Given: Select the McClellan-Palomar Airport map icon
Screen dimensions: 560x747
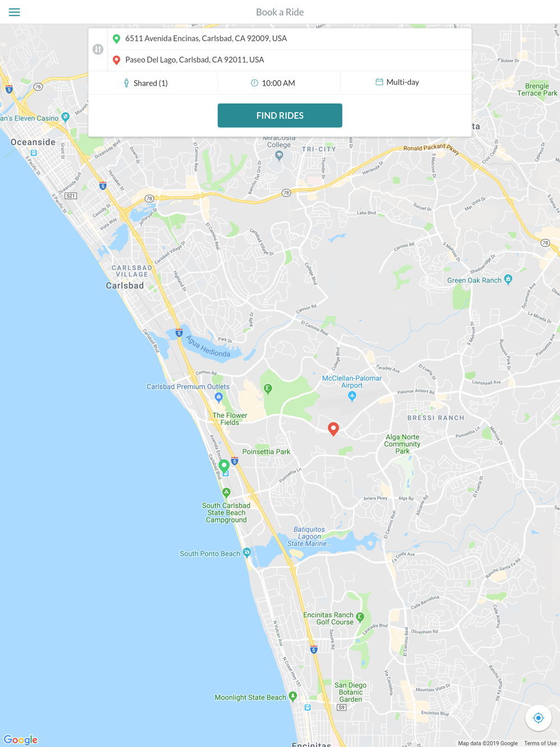Looking at the screenshot, I should [x=352, y=396].
